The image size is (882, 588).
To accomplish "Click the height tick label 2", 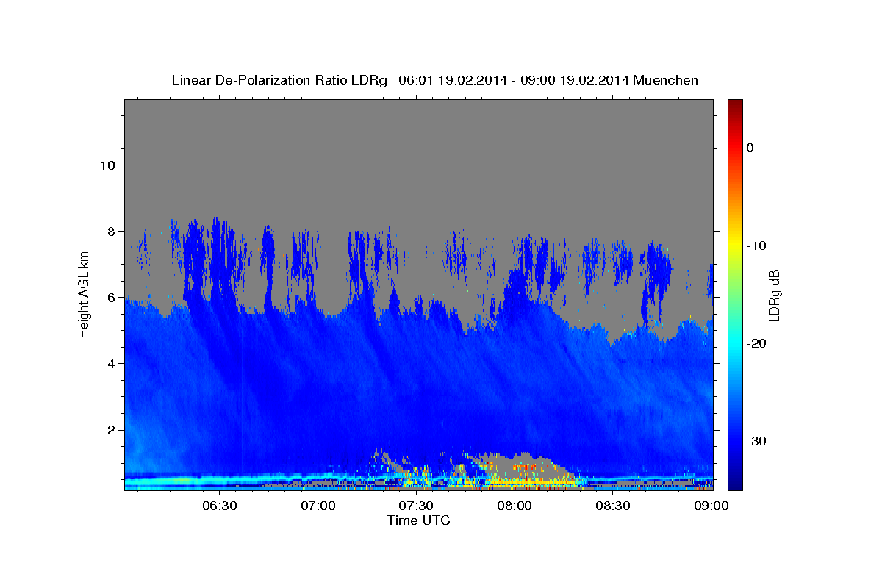I will 110,429.
